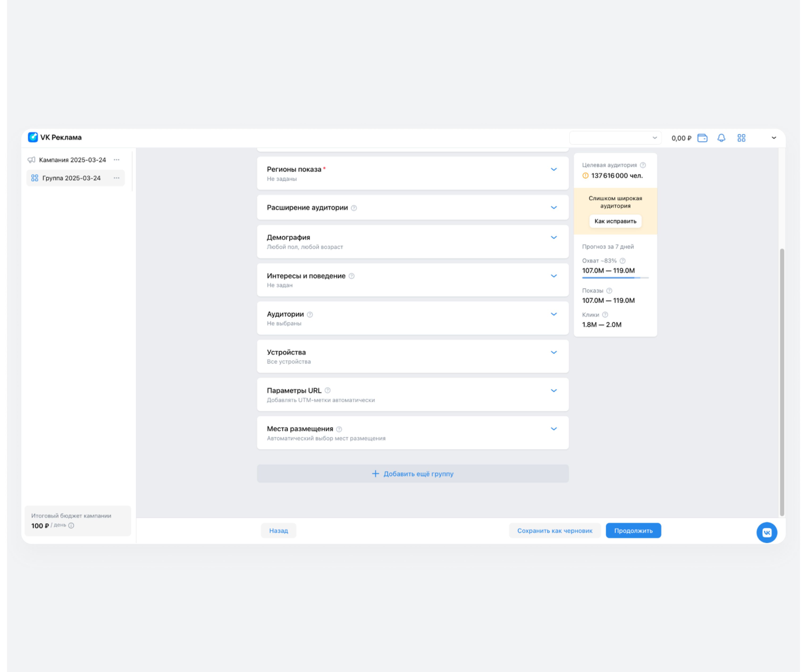Click info icon beside daily budget
This screenshot has height=672, width=807.
(71, 525)
